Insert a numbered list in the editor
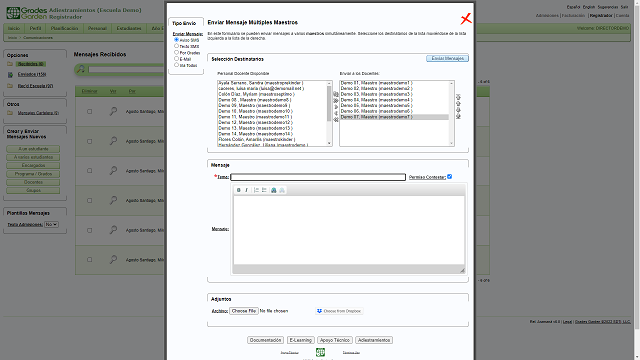Image resolution: width=640 pixels, height=360 pixels. pos(256,190)
